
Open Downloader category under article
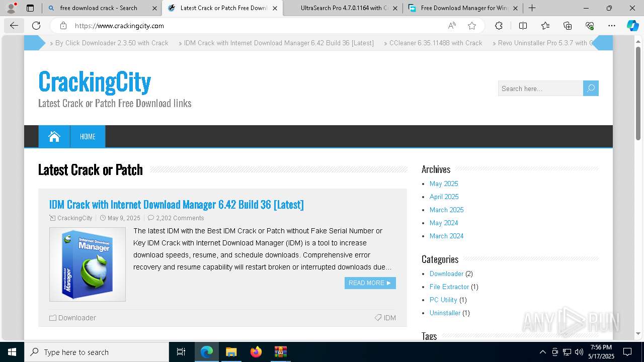(77, 318)
